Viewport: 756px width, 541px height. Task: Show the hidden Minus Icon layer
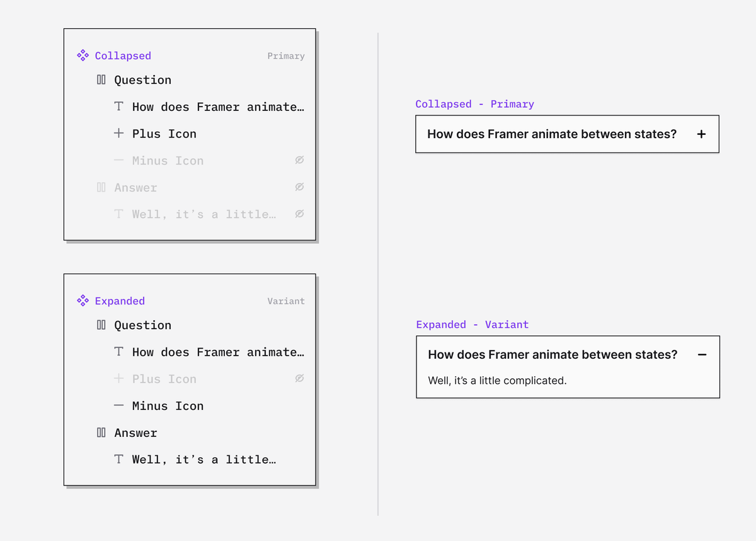299,161
